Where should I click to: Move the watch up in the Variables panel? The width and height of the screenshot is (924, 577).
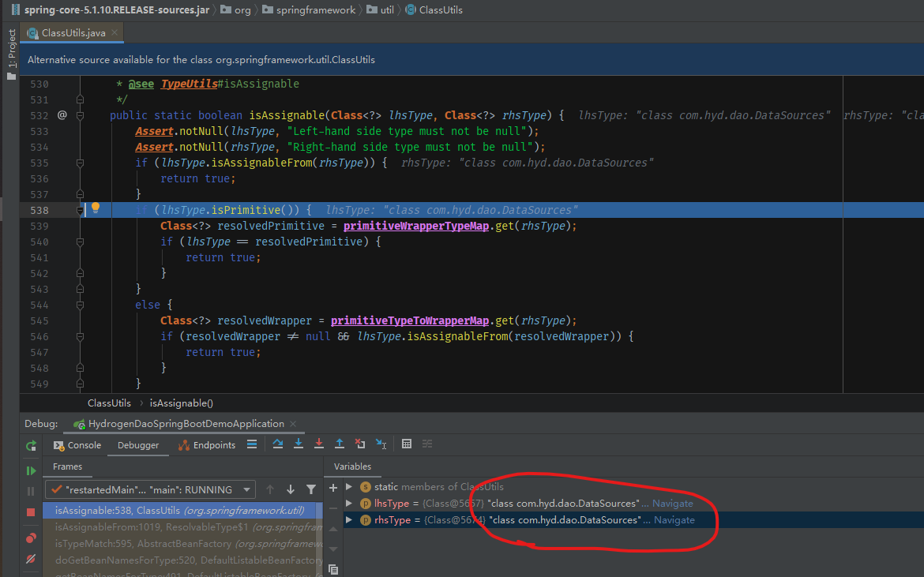(x=333, y=529)
